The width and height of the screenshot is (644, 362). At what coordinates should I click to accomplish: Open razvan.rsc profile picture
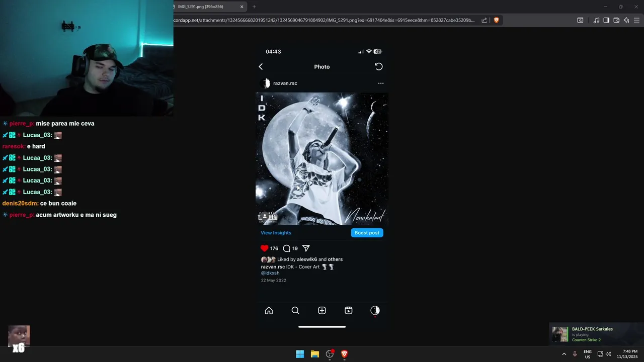265,83
